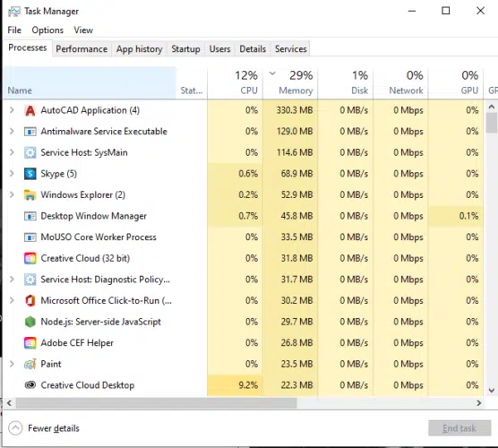Sort by the Disk column header
The width and height of the screenshot is (498, 448).
[x=345, y=83]
